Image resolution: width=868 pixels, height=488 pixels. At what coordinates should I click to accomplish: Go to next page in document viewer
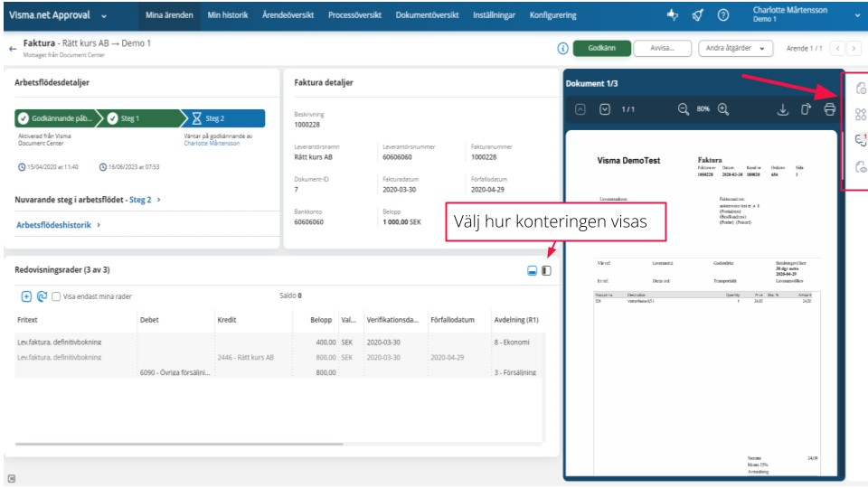pyautogui.click(x=605, y=109)
